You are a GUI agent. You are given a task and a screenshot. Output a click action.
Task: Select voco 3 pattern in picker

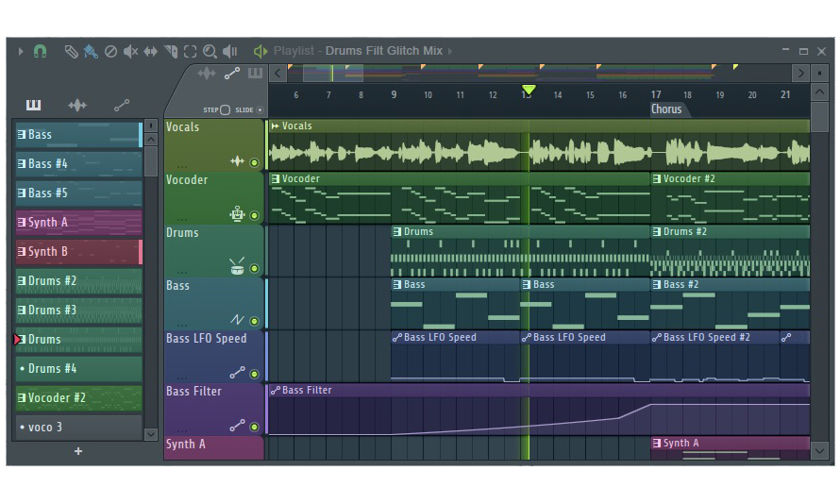pyautogui.click(x=78, y=428)
